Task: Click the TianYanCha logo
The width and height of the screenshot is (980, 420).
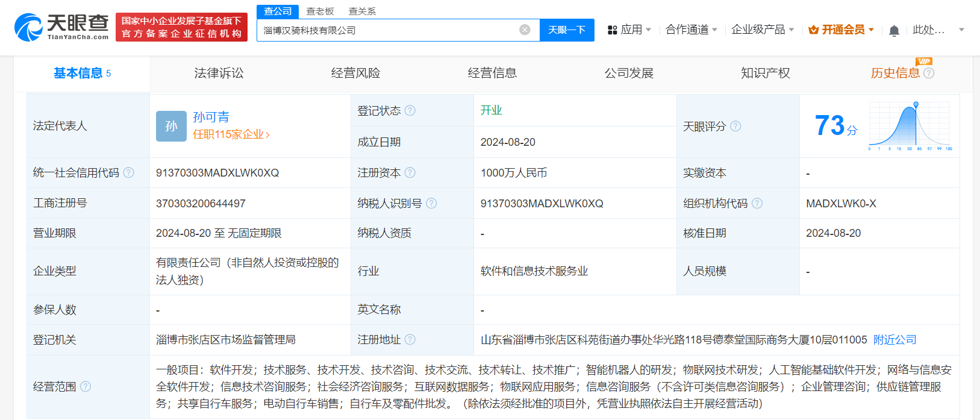Action: pyautogui.click(x=61, y=28)
